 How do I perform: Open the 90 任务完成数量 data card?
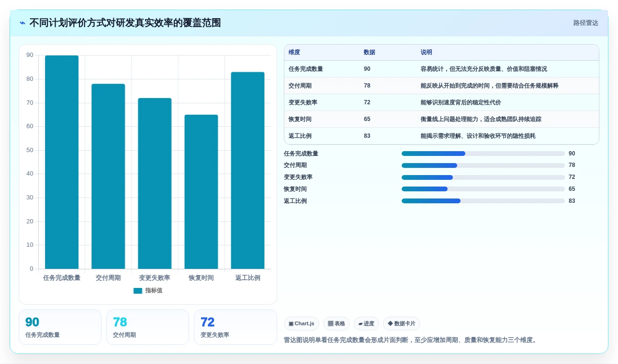[60, 327]
